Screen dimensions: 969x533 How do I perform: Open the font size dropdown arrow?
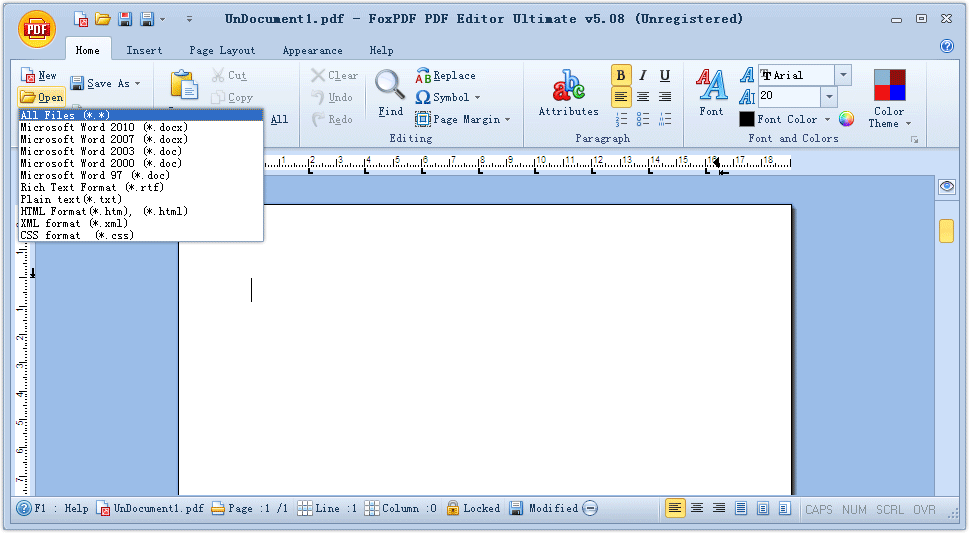point(829,96)
